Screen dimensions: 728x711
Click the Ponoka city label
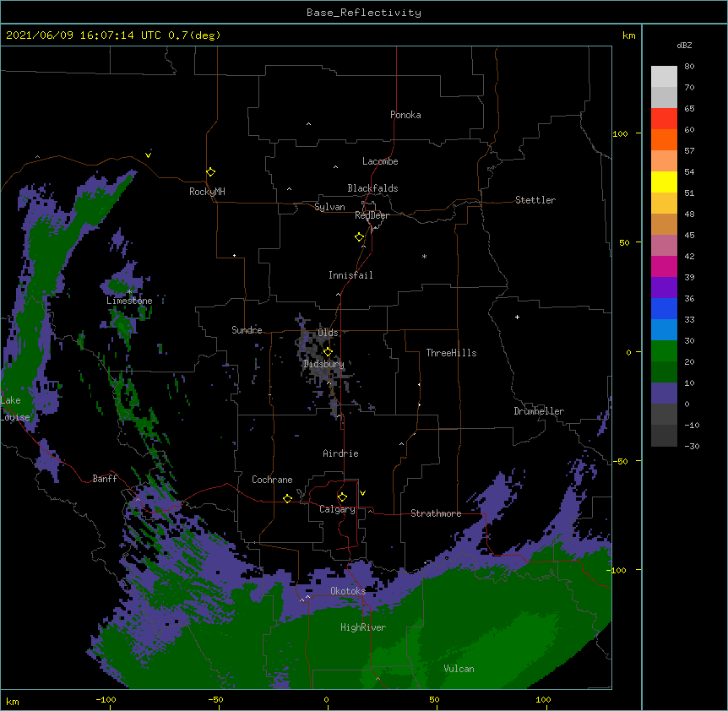pos(405,115)
